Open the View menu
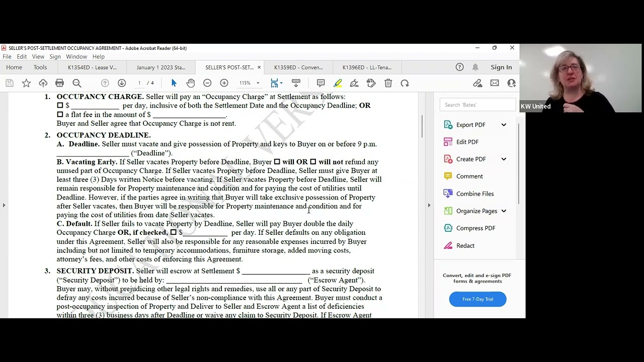This screenshot has width=644, height=362. coord(38,57)
